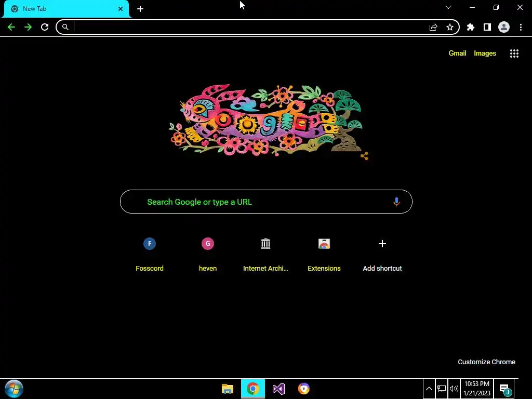Open Google Images link
Image resolution: width=532 pixels, height=399 pixels.
pos(485,54)
